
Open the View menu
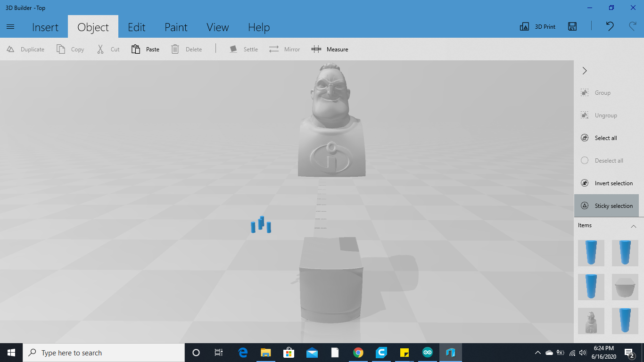point(217,27)
